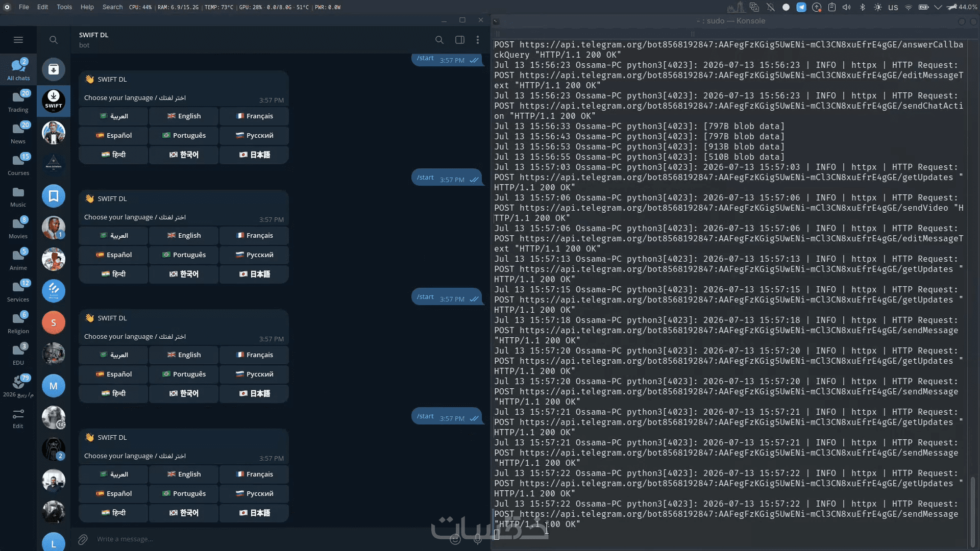
Task: Click the RAM: 6.9/15.2G panel readout
Action: pyautogui.click(x=178, y=7)
